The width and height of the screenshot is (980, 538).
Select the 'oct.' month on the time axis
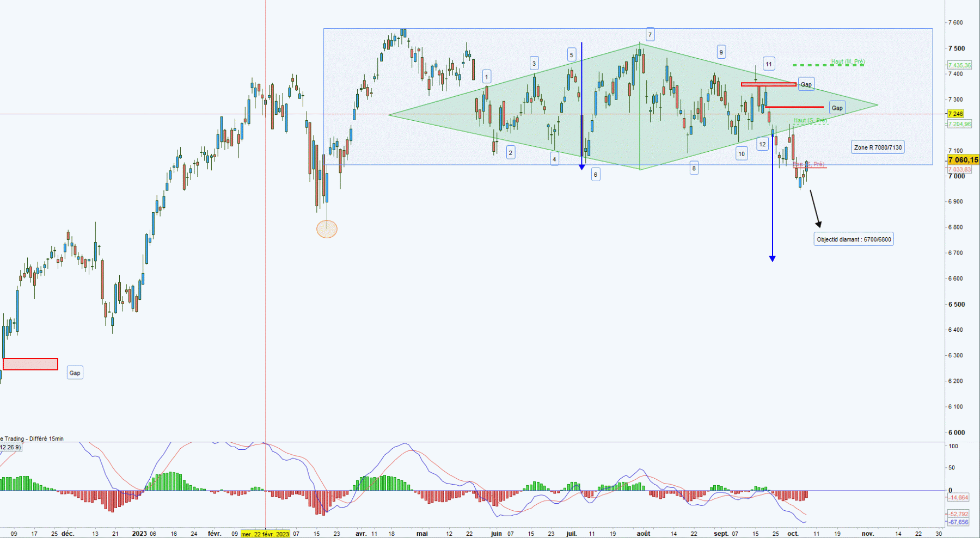793,534
